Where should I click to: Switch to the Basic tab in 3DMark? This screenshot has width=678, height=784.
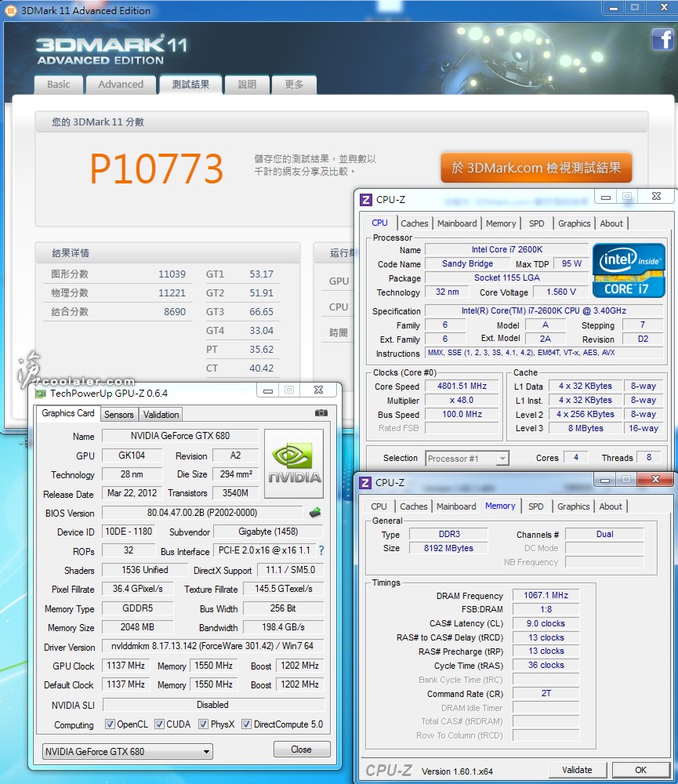(59, 85)
